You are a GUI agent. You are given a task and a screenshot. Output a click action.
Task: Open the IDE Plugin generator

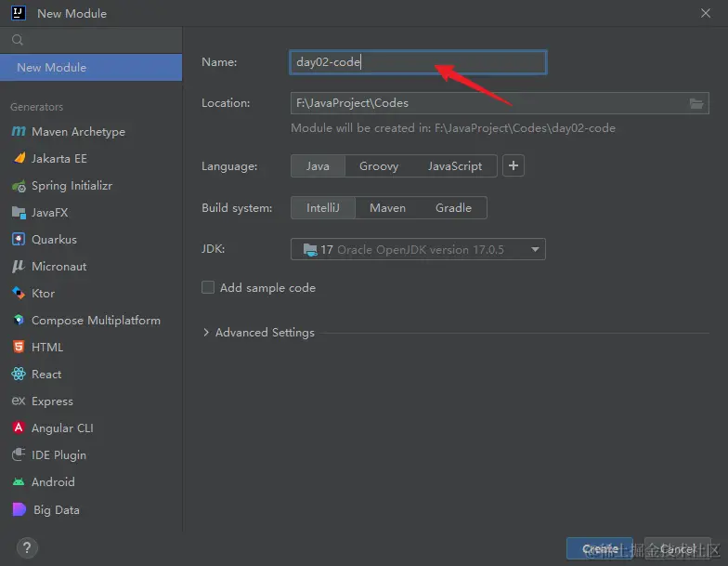48,455
